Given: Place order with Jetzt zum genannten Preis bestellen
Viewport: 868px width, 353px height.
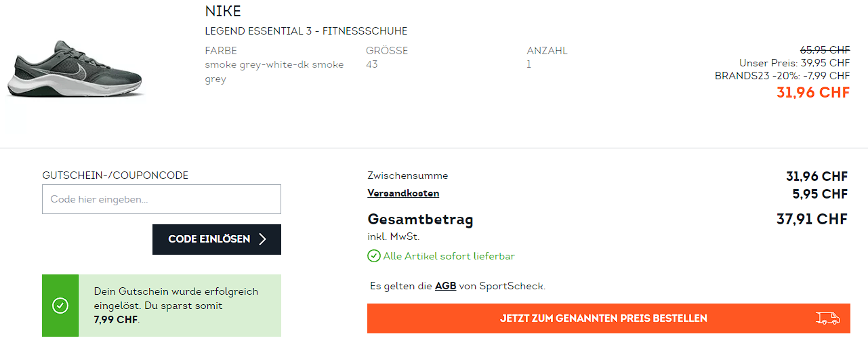Looking at the screenshot, I should coord(603,318).
